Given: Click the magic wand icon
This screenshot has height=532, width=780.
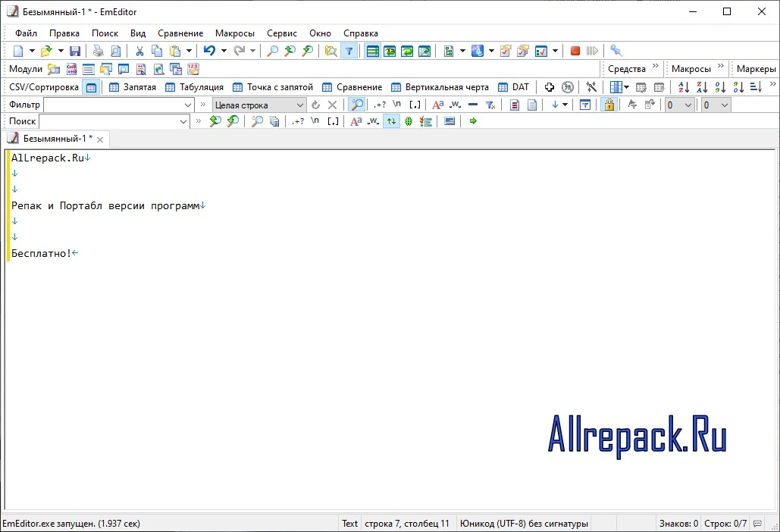Looking at the screenshot, I should coord(591,87).
